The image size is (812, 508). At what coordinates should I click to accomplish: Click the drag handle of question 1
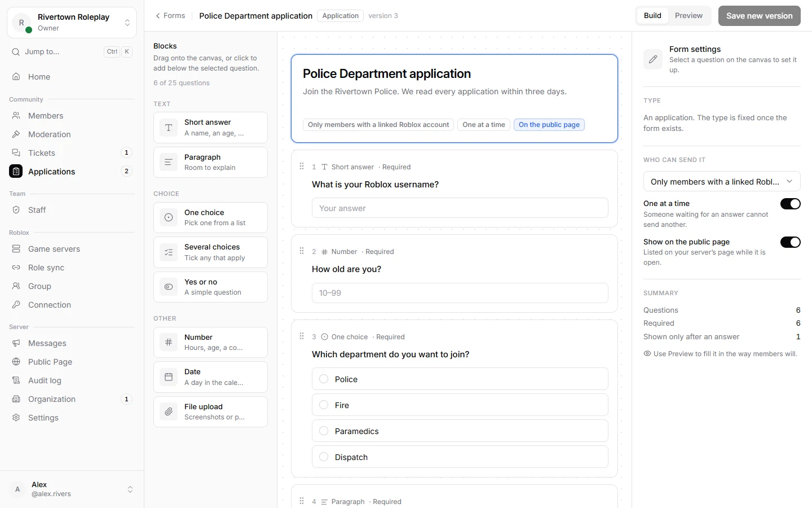click(x=302, y=167)
